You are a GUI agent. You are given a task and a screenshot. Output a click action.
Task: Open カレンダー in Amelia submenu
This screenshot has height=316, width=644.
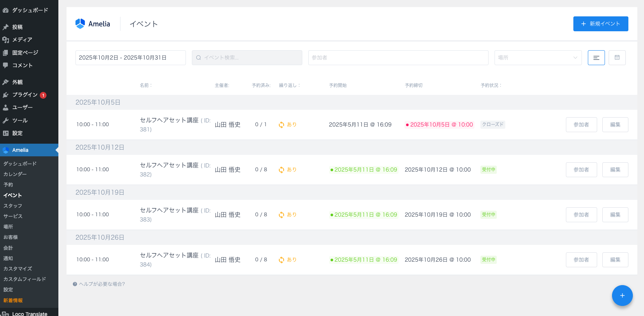[x=15, y=174]
